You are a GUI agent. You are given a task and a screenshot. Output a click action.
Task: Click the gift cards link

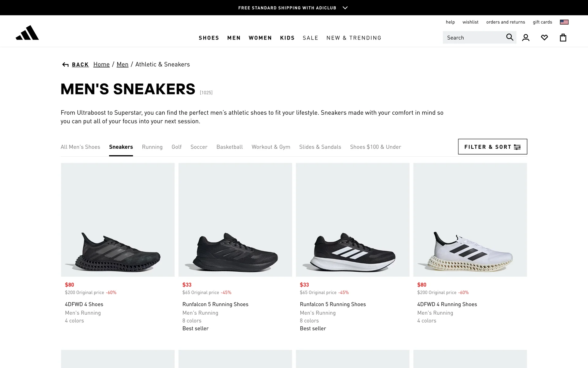point(542,22)
